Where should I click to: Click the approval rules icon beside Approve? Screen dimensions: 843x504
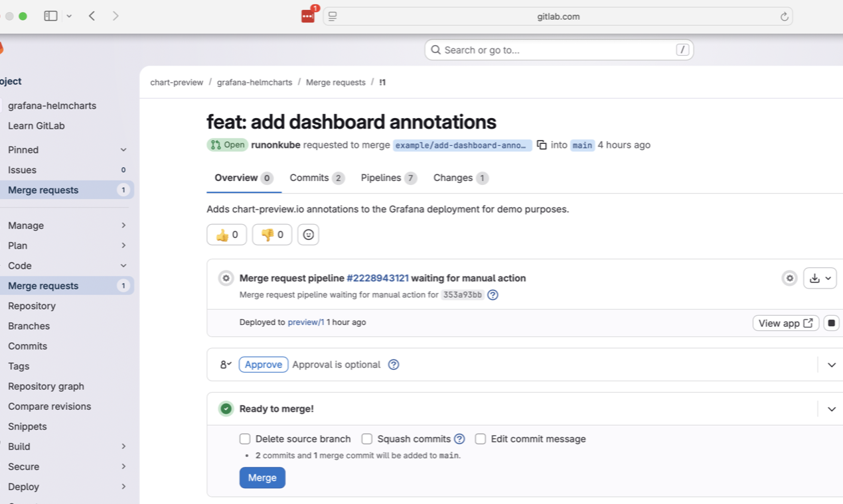tap(226, 365)
